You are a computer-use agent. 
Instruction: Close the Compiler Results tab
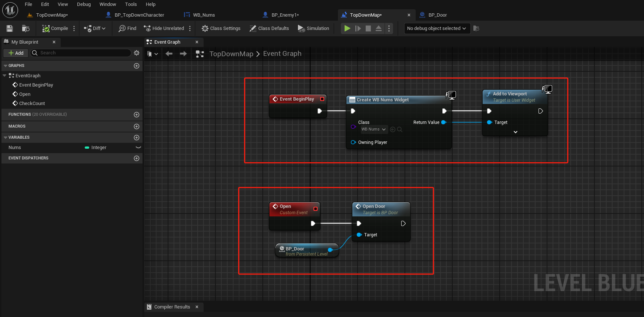(x=197, y=307)
